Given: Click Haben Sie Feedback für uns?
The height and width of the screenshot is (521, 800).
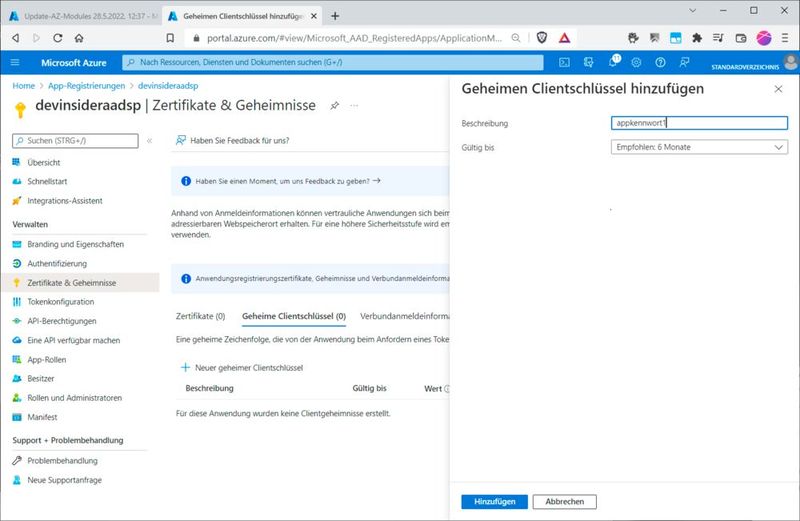Looking at the screenshot, I should (233, 140).
